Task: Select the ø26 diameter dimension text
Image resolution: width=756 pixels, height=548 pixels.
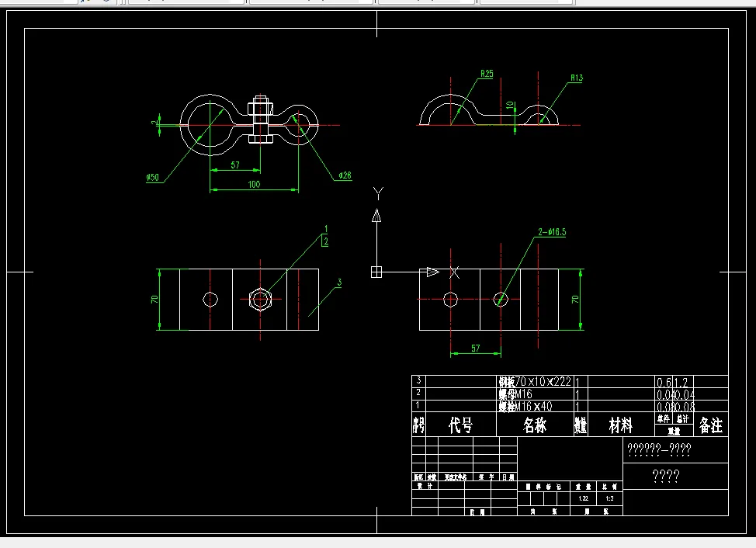Action: click(x=345, y=175)
